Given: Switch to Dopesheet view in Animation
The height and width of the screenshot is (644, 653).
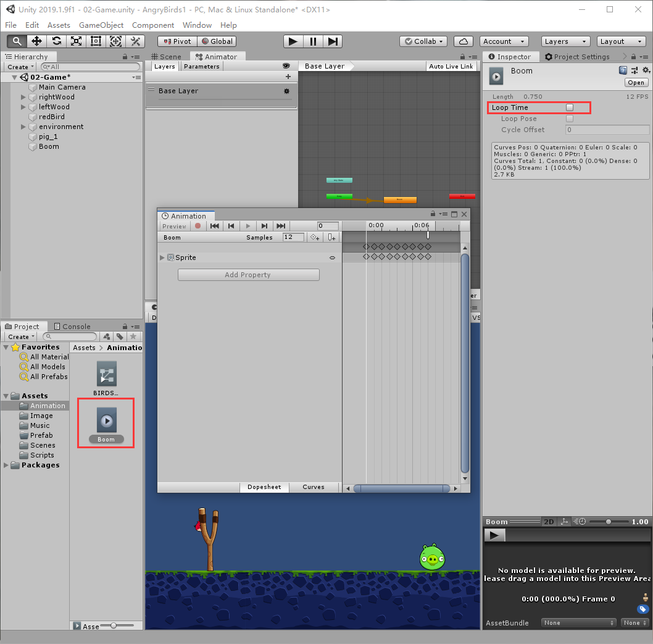Looking at the screenshot, I should 264,487.
